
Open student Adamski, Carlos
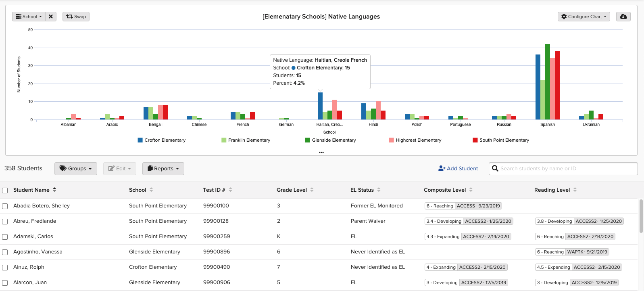(33, 237)
